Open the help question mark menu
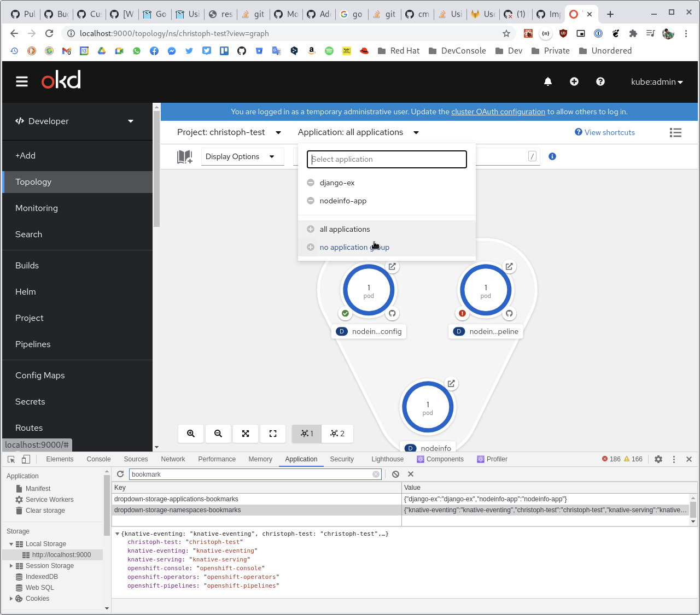The width and height of the screenshot is (700, 615). (x=600, y=81)
